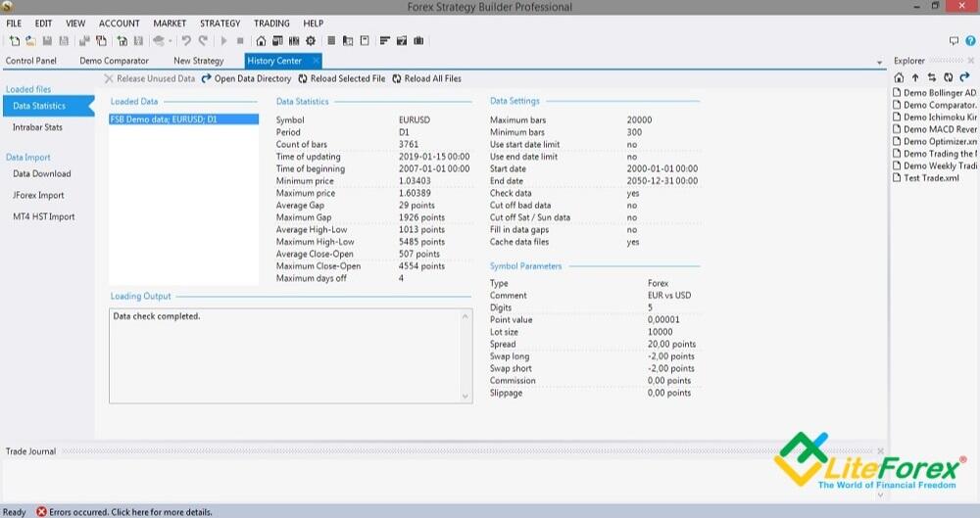The image size is (980, 518).
Task: Switch to the Control Panel tab
Action: pyautogui.click(x=30, y=61)
